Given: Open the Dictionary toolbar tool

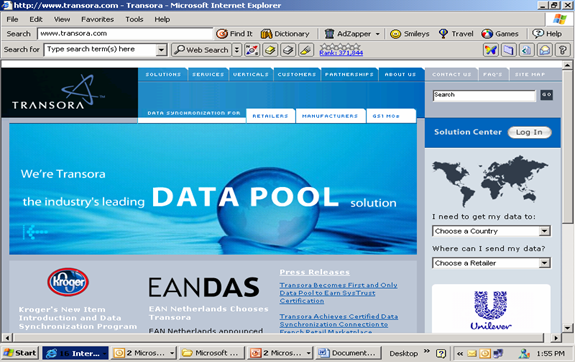Looking at the screenshot, I should [x=285, y=34].
